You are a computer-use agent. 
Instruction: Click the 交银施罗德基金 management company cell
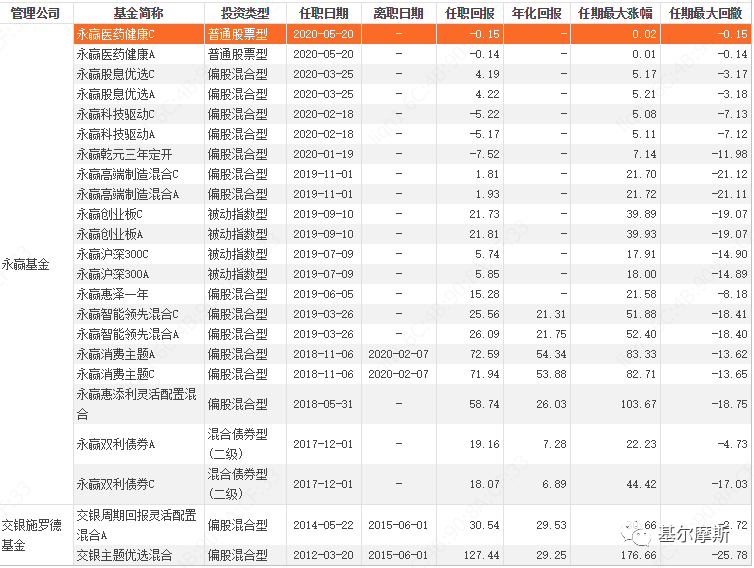[32, 535]
